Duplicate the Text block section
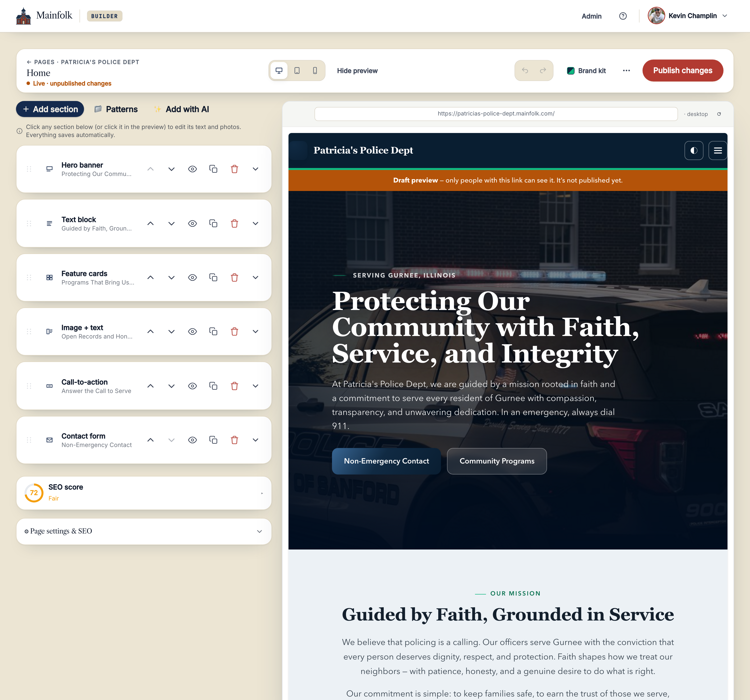The image size is (750, 700). [213, 223]
